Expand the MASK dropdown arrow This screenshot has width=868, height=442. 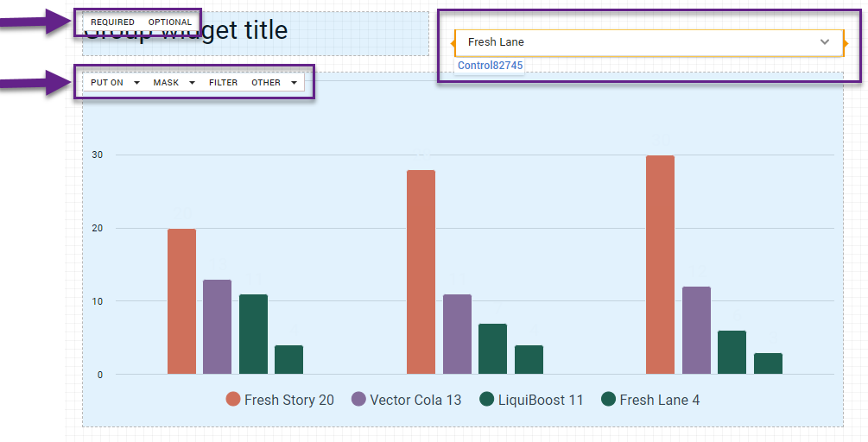coord(192,83)
